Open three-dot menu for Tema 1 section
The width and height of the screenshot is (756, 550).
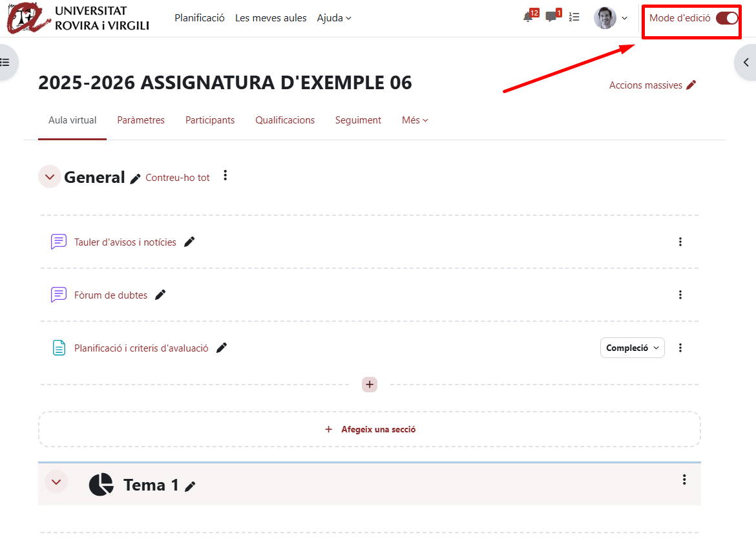tap(684, 480)
